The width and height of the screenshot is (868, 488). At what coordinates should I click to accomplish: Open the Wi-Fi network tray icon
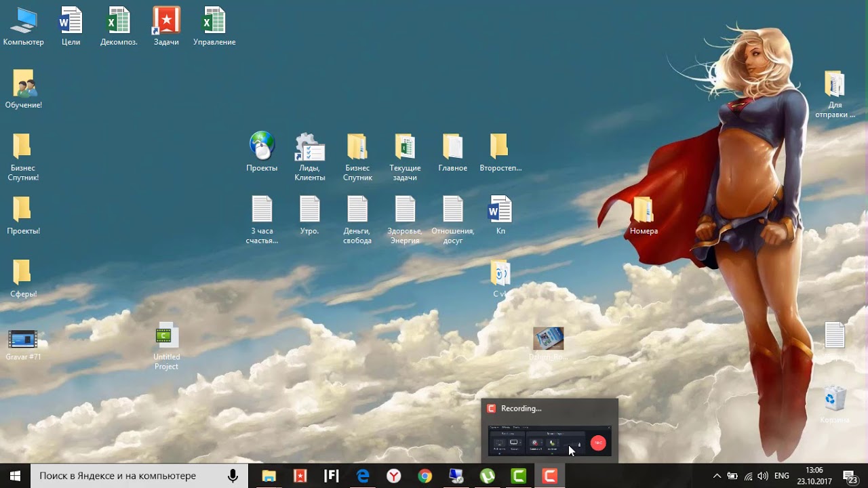coord(748,476)
